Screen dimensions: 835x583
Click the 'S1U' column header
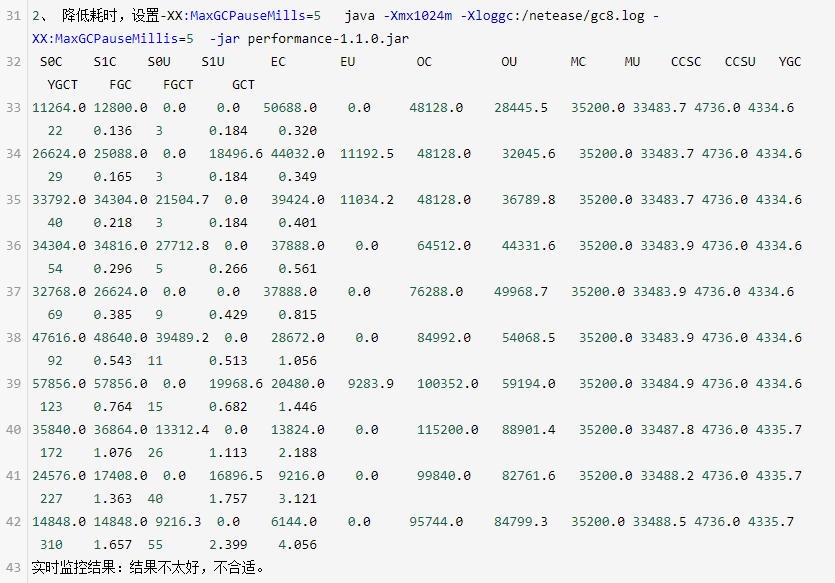pyautogui.click(x=212, y=62)
